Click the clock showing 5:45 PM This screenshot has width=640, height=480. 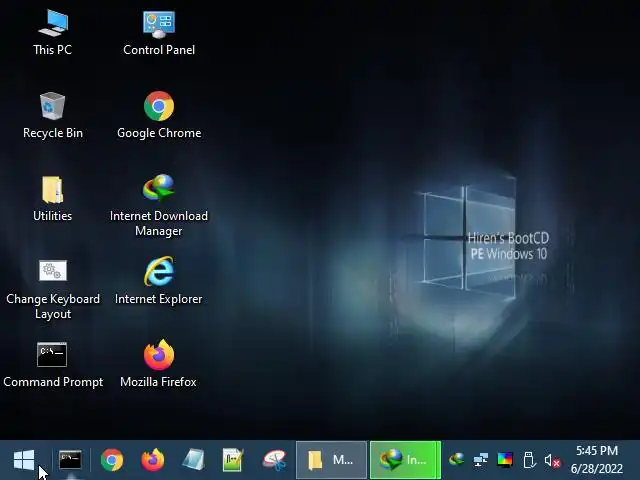coord(597,460)
